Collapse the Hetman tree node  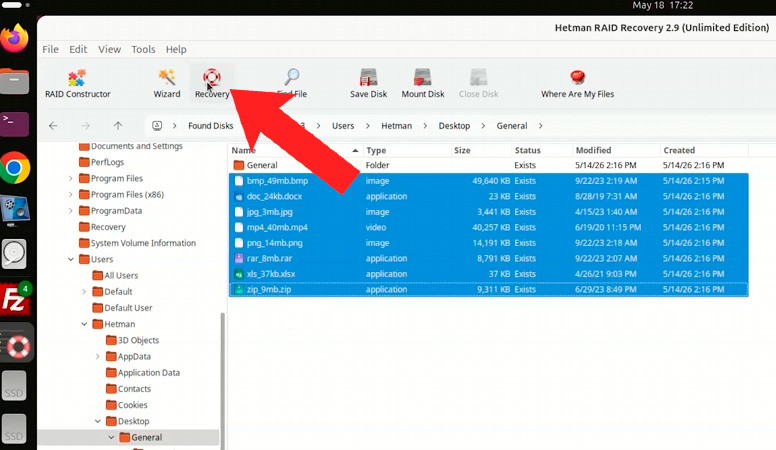tap(84, 324)
